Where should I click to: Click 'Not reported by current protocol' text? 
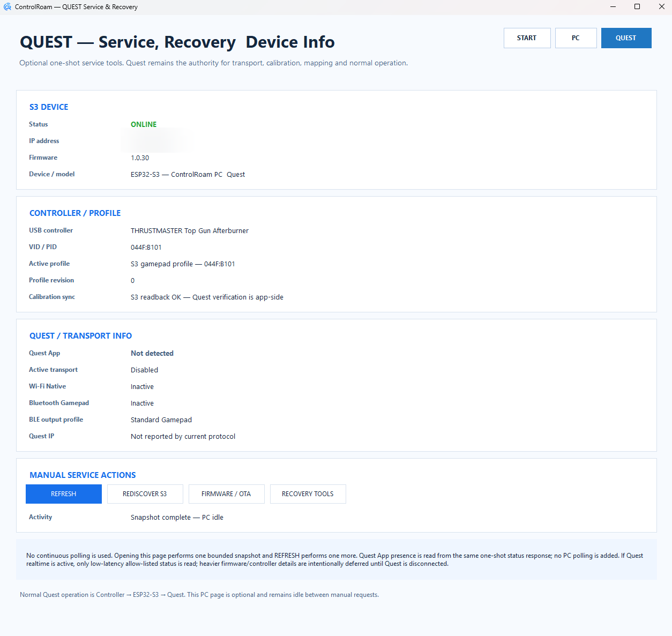183,437
